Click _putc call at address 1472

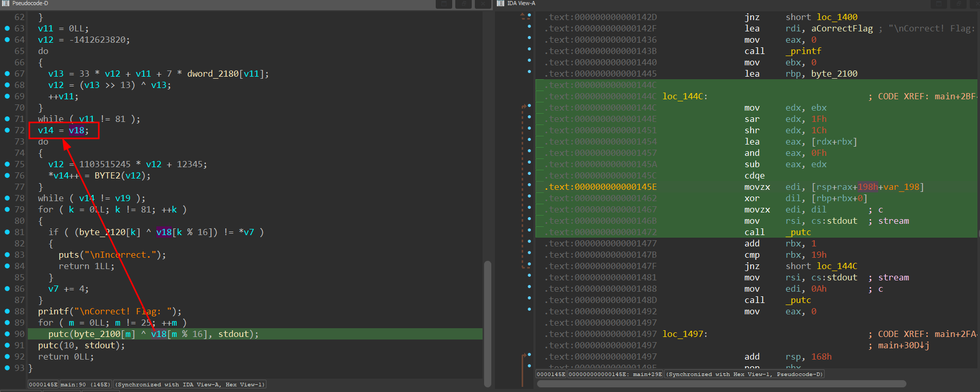click(798, 232)
